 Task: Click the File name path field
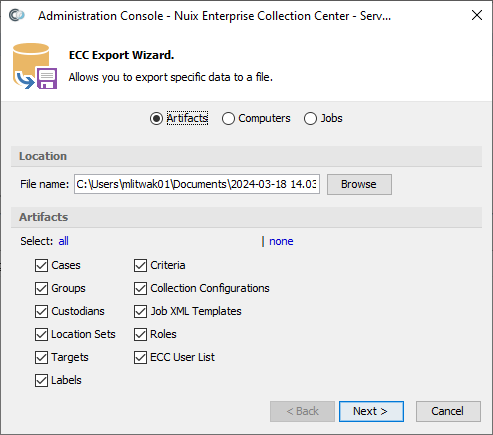click(197, 184)
